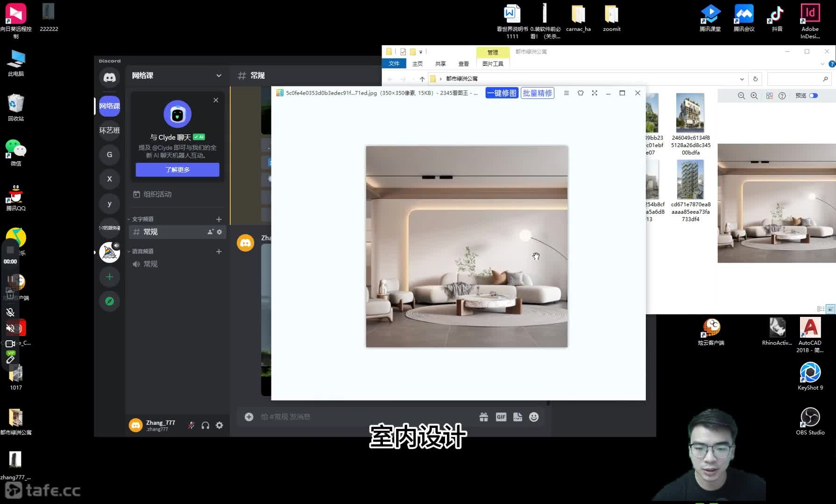Enter fullscreen in image viewer

(595, 93)
